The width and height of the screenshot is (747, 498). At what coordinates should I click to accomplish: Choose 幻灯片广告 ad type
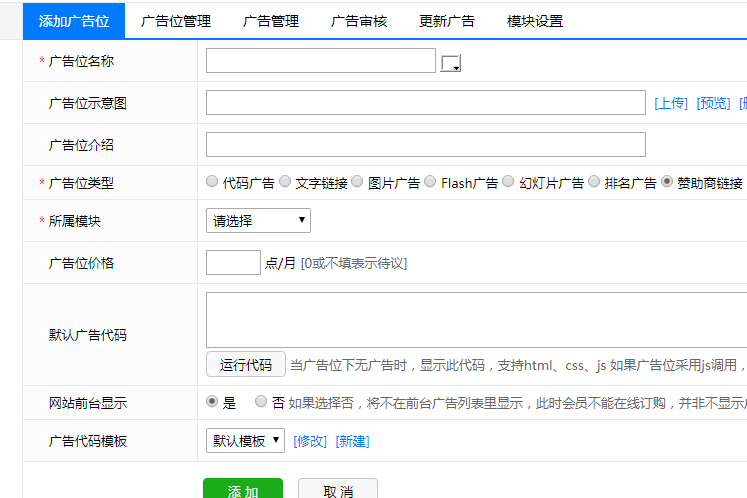(509, 182)
